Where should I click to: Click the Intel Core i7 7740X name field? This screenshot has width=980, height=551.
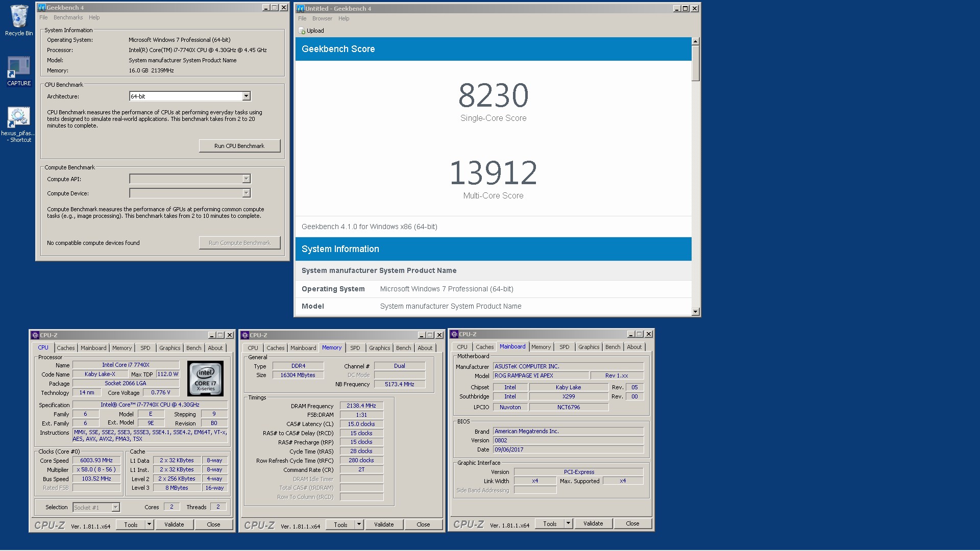[126, 365]
